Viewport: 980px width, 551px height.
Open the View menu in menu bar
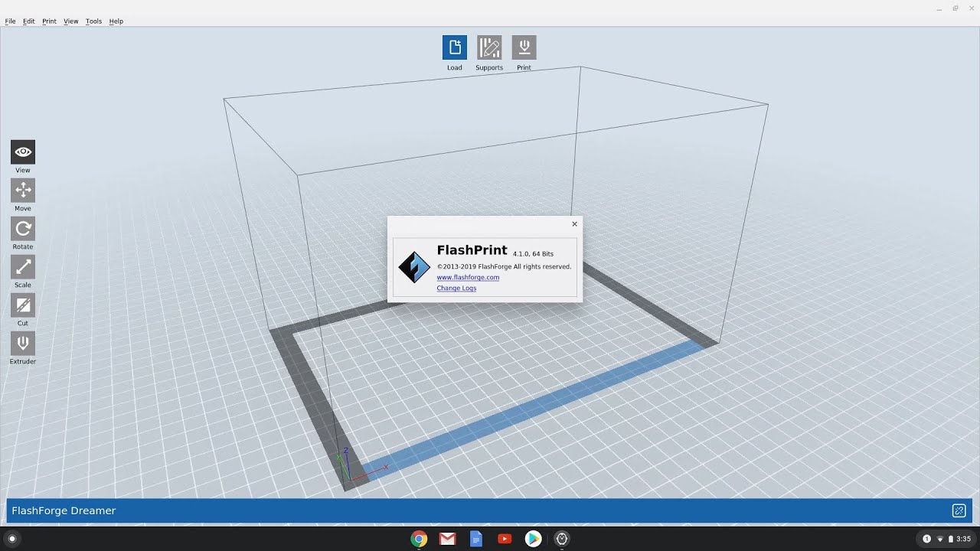point(71,21)
